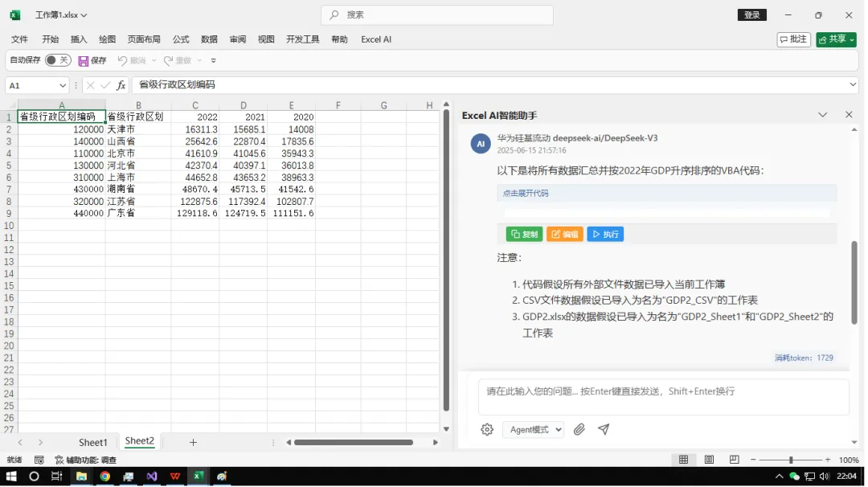Open the Excel AI ribbon tab

376,39
